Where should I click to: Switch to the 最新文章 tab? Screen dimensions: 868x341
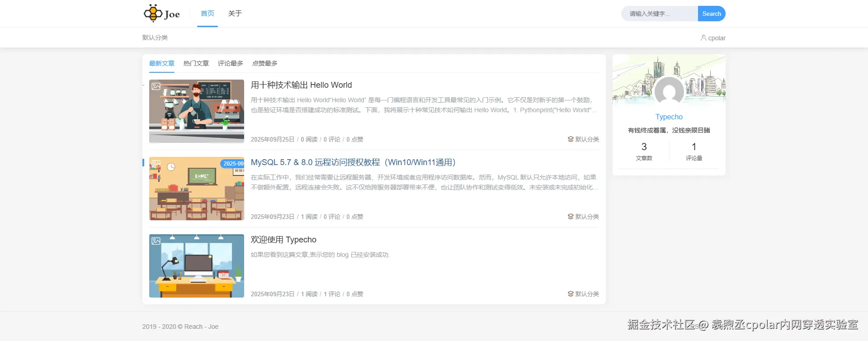162,63
